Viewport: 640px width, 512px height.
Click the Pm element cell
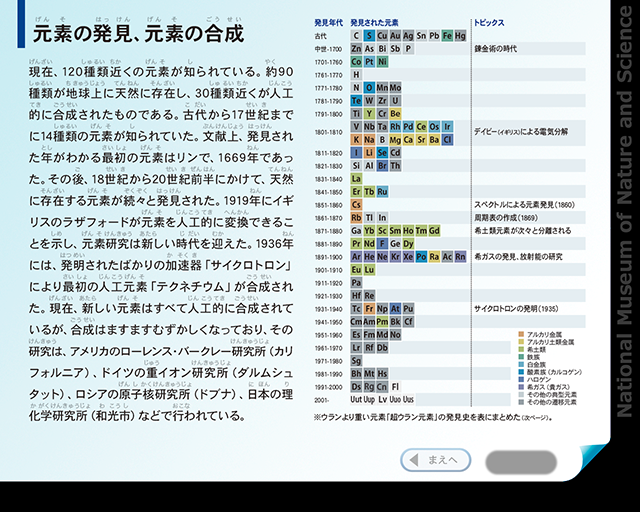(x=382, y=322)
